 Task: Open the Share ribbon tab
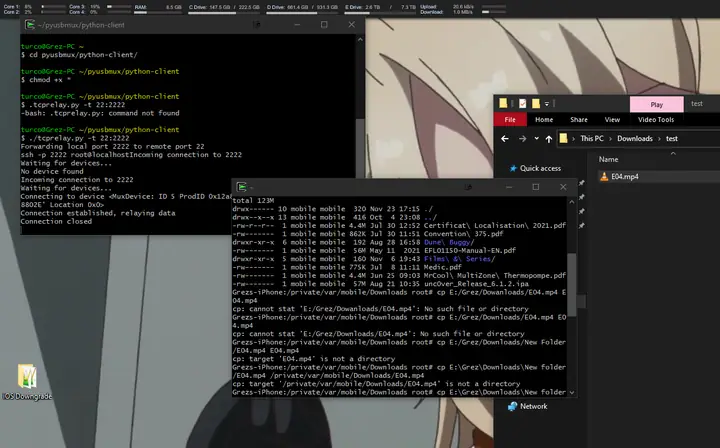point(579,120)
